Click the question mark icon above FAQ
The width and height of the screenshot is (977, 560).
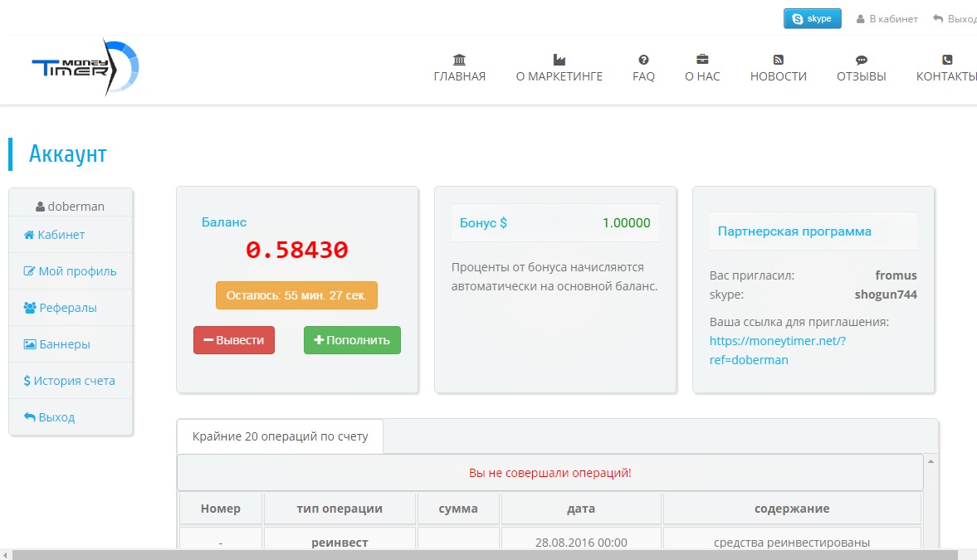(x=643, y=60)
